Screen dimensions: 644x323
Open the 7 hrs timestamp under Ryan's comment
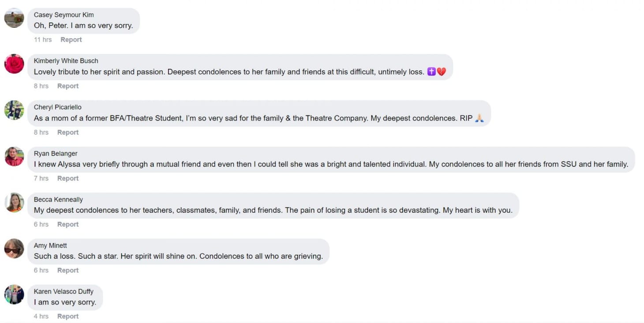41,178
